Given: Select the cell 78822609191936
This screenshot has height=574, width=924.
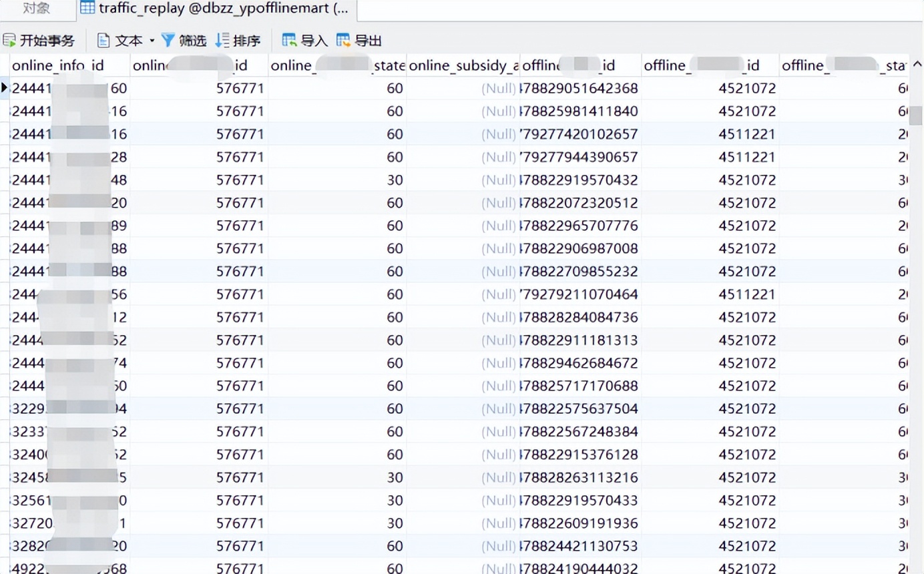Looking at the screenshot, I should coord(581,523).
